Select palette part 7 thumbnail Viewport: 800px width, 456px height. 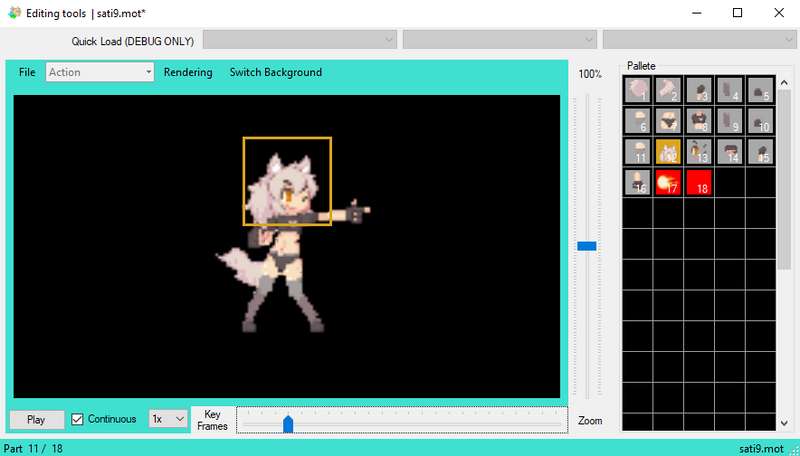(668, 121)
